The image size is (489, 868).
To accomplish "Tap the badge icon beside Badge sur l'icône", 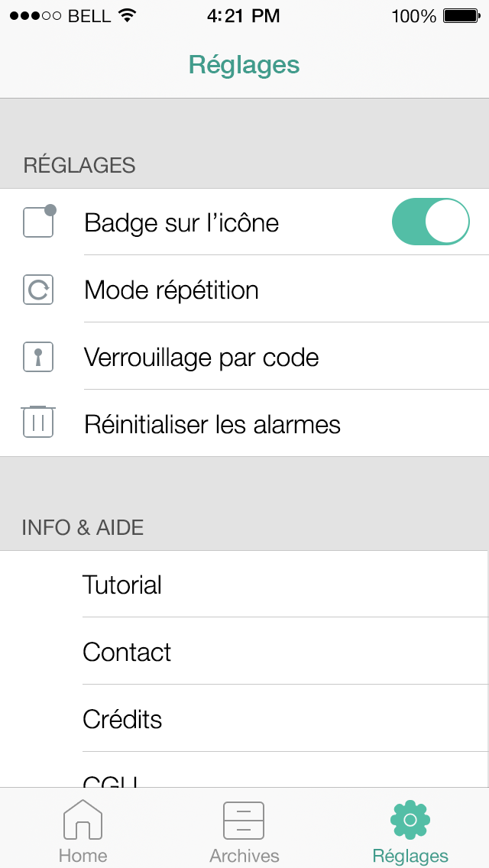I will [39, 222].
